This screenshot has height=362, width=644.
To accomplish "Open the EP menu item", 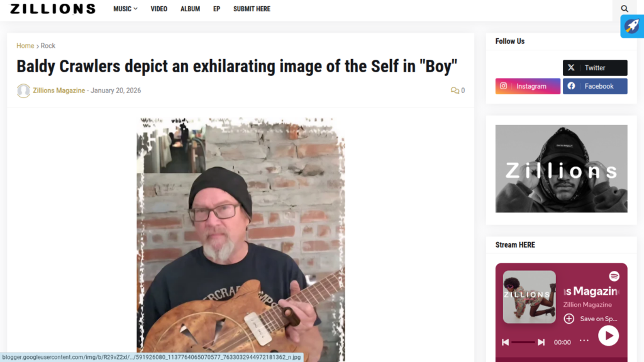I will [x=216, y=9].
